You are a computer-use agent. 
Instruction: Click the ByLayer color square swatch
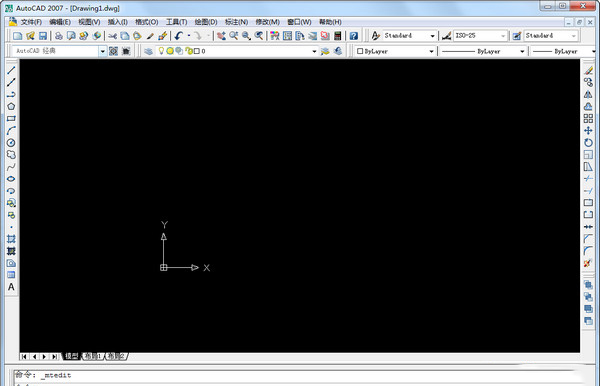tap(360, 51)
